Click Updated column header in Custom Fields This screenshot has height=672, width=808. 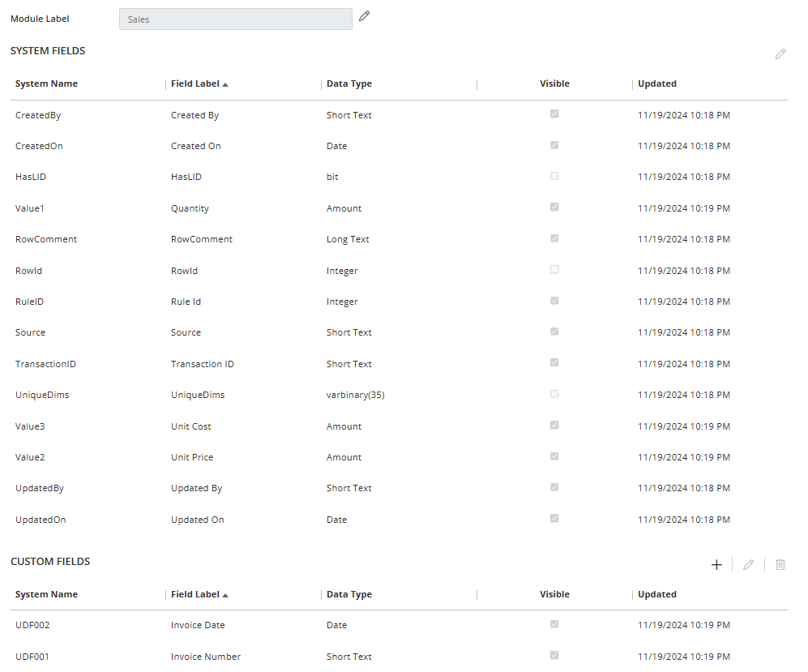pos(657,595)
